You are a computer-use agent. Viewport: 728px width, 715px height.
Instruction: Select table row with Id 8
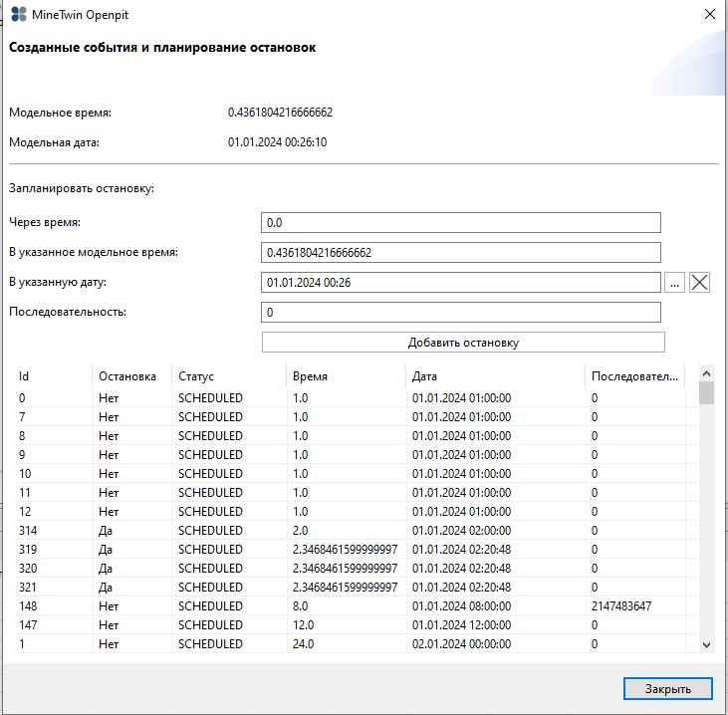pyautogui.click(x=356, y=436)
